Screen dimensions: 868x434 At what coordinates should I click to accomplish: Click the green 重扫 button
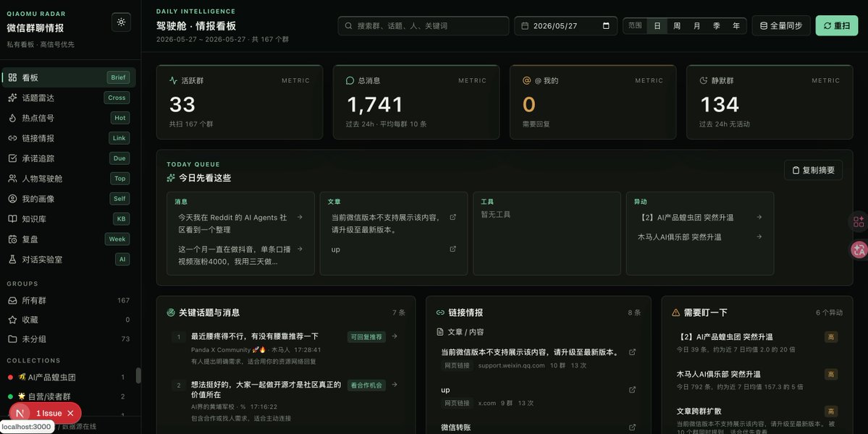pyautogui.click(x=836, y=26)
